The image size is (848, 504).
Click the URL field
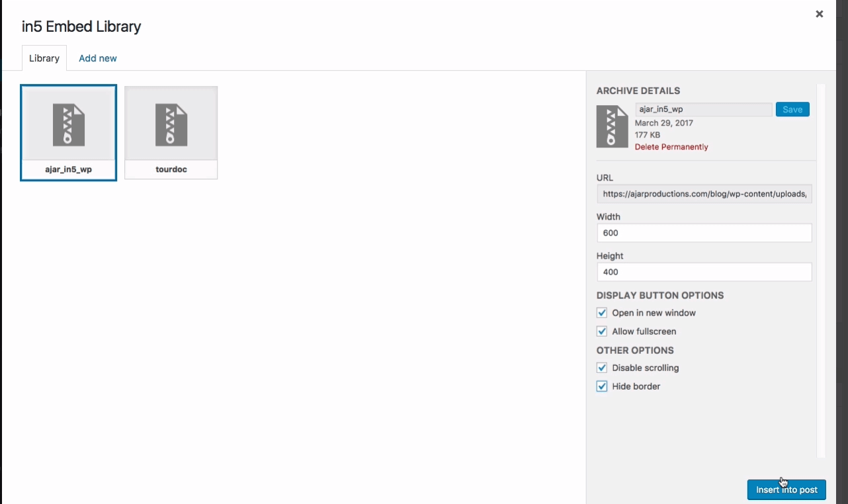(704, 194)
